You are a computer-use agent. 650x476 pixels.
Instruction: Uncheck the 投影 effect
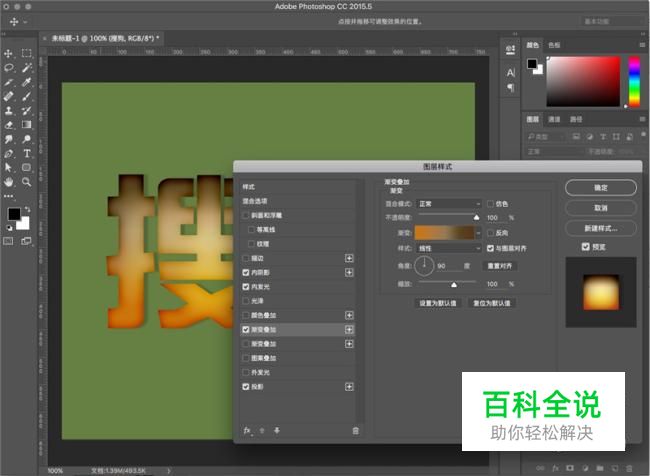coord(246,386)
